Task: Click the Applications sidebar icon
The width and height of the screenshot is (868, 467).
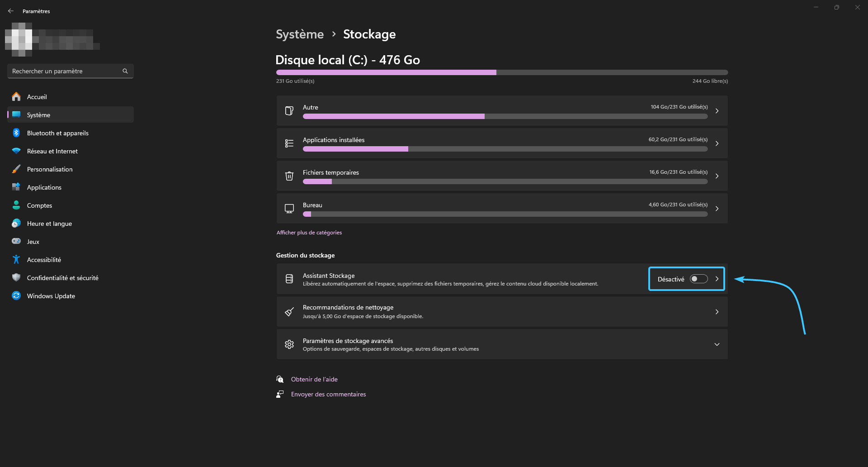Action: click(16, 187)
